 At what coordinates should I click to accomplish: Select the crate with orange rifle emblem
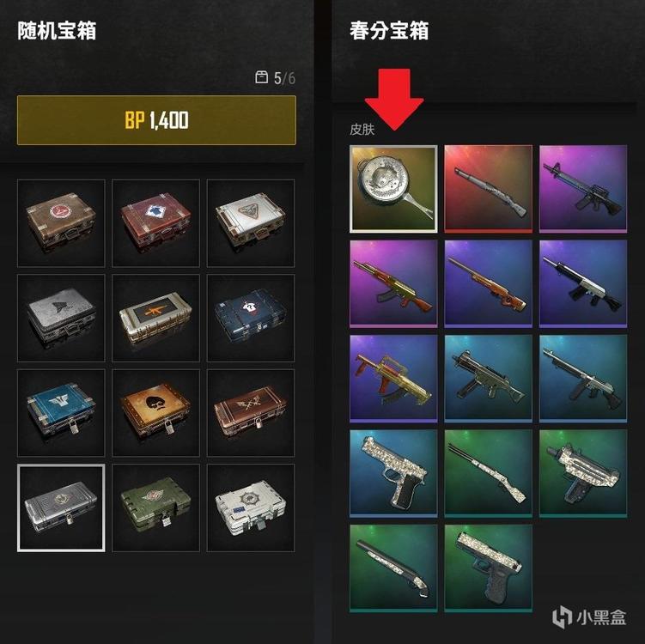pos(156,318)
